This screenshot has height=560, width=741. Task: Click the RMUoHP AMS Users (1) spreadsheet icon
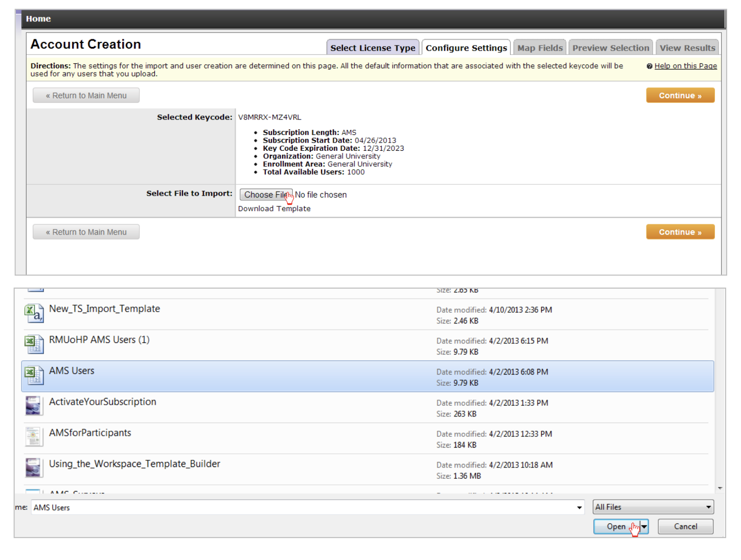[x=34, y=344]
